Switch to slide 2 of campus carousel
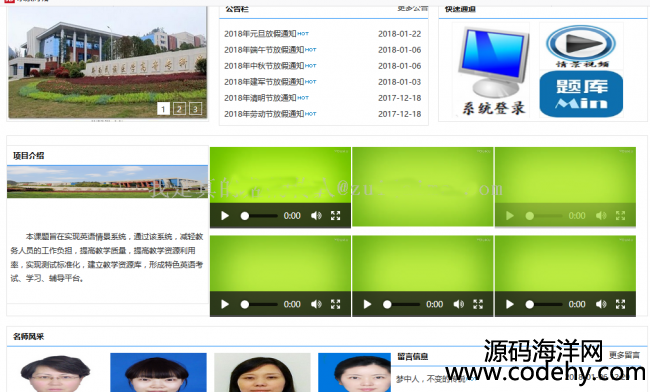The width and height of the screenshot is (650, 392). click(179, 109)
